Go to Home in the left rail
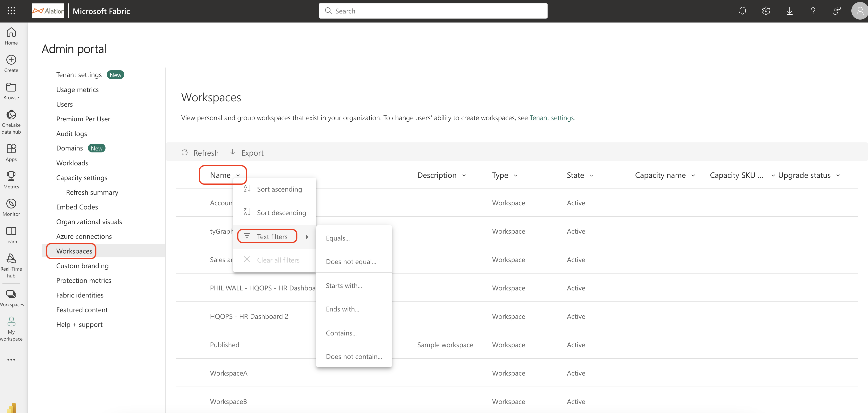 tap(11, 36)
